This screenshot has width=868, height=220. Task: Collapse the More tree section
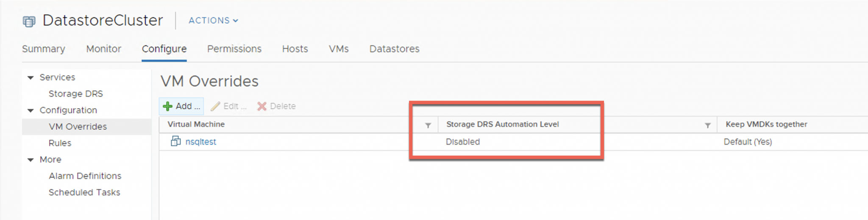point(31,160)
